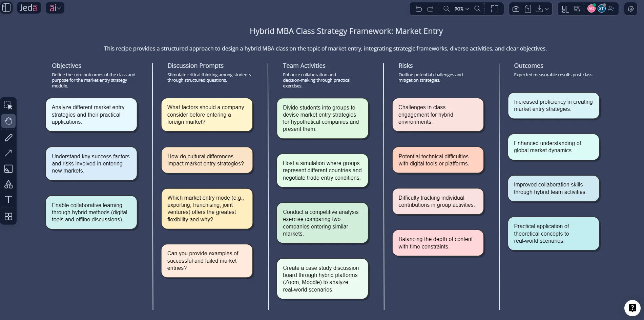Image resolution: width=644 pixels, height=320 pixels.
Task: Select the Connector arrow tool
Action: click(x=8, y=153)
